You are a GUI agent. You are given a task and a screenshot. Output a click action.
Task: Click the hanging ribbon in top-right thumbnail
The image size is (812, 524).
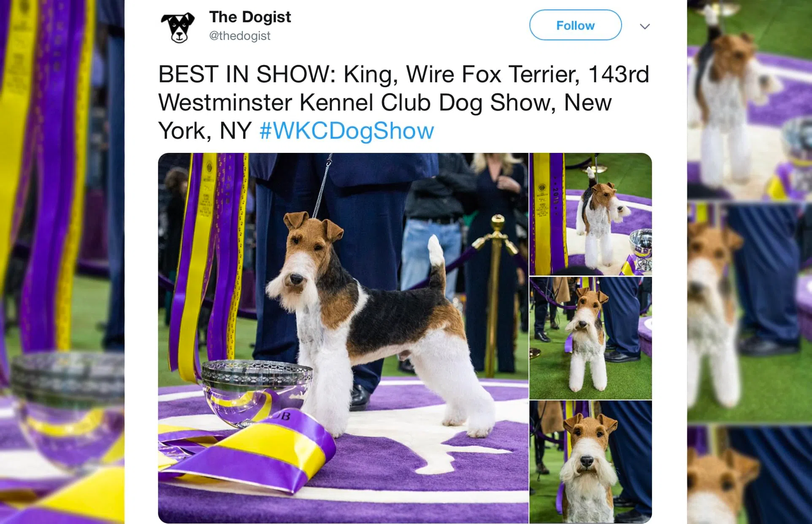coord(547,214)
